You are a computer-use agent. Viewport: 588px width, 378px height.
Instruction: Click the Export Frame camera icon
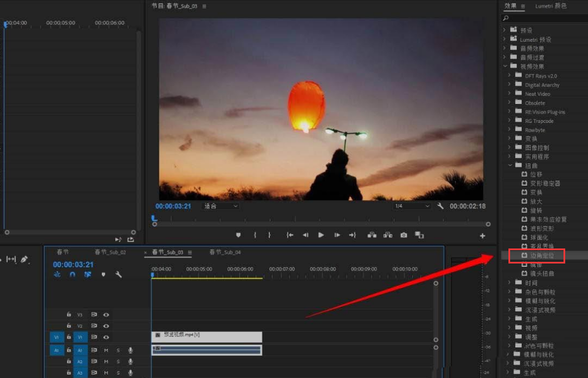403,235
